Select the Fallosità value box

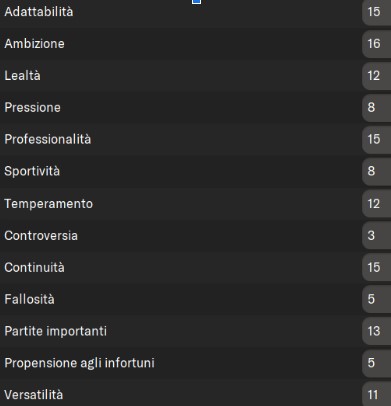(377, 299)
